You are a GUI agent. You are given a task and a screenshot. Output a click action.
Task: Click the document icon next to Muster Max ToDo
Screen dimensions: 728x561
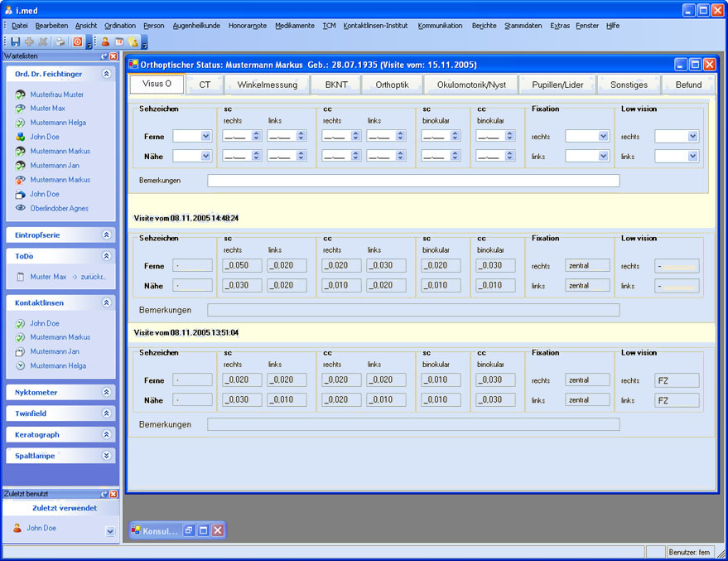21,277
